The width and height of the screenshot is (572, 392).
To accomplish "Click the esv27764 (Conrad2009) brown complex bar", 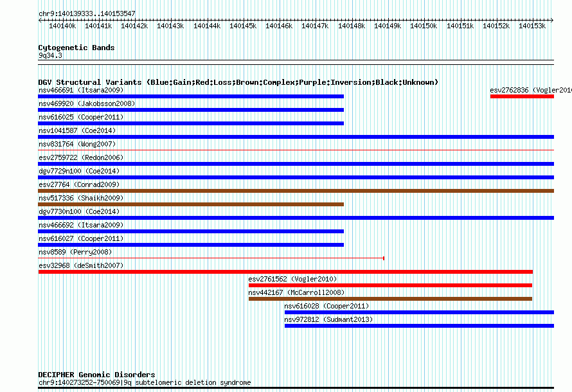I will pos(296,191).
